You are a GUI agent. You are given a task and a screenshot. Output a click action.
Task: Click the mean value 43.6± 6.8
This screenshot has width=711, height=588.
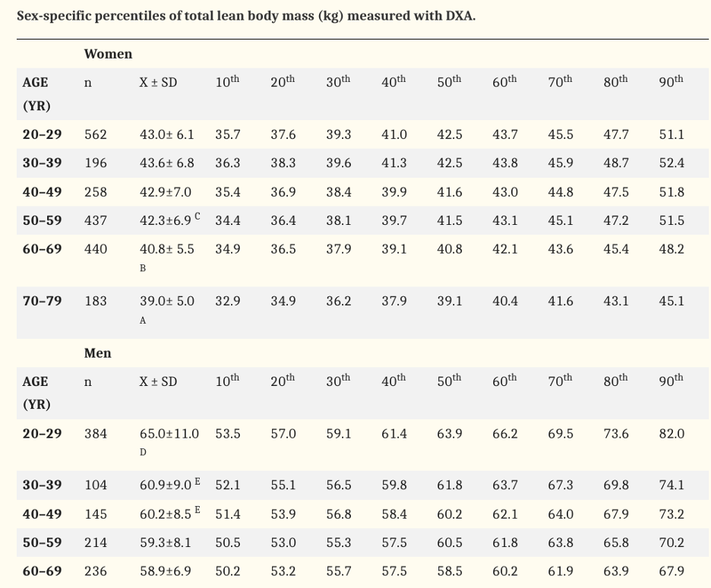point(166,163)
